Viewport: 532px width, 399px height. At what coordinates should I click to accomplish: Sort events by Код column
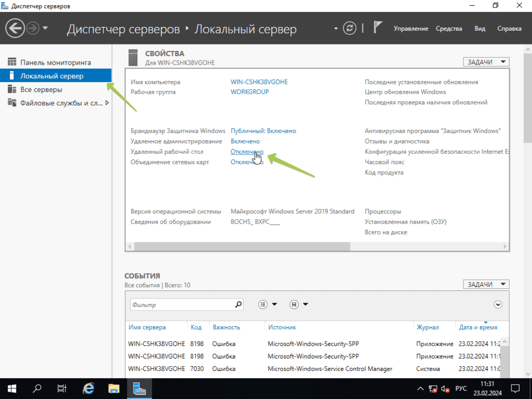point(196,328)
